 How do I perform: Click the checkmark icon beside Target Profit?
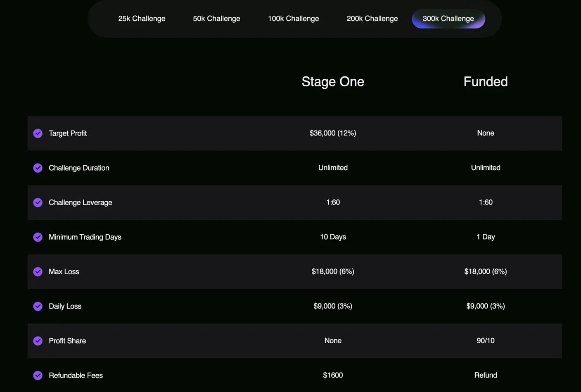pos(38,133)
